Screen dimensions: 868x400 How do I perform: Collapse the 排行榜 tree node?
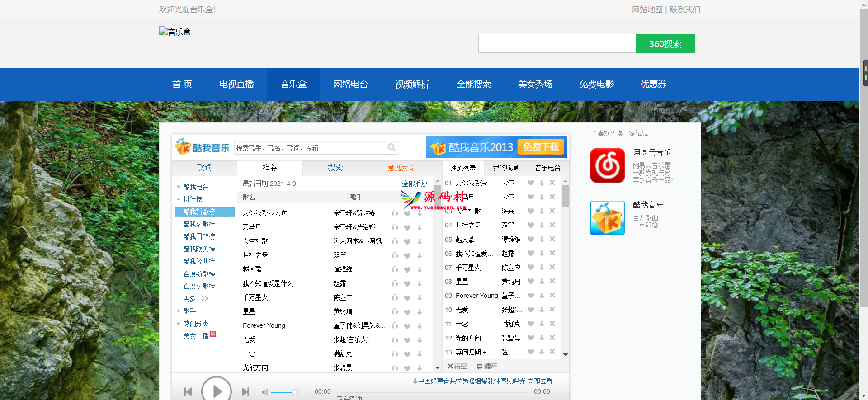pos(179,199)
